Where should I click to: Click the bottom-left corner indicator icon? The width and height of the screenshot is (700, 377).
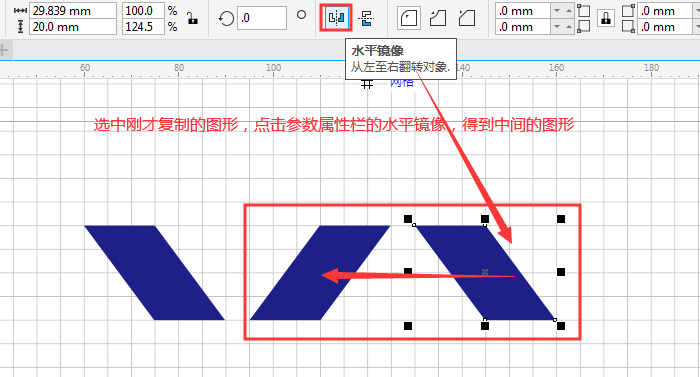coord(583,26)
